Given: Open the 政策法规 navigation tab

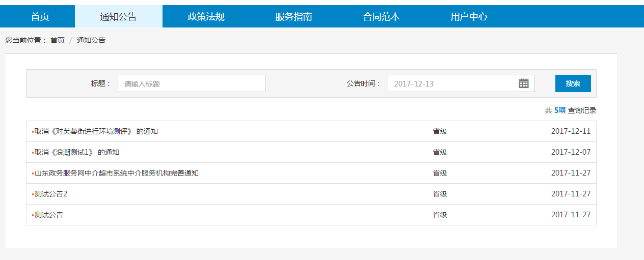Looking at the screenshot, I should coord(206,17).
